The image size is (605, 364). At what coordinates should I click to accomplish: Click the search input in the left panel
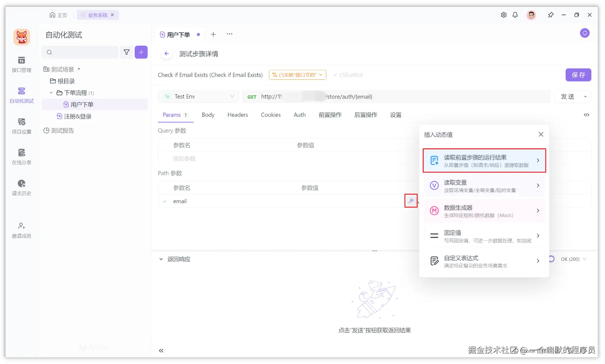point(80,52)
